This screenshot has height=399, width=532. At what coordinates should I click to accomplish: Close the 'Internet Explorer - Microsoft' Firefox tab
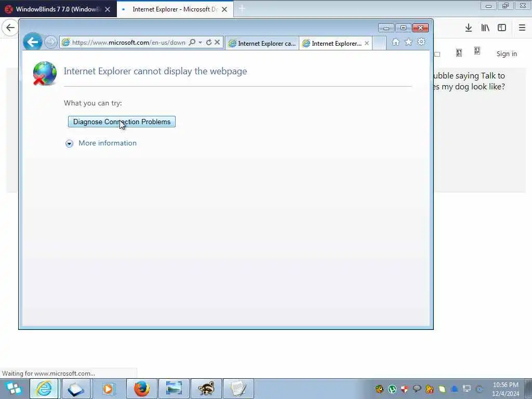click(x=224, y=9)
